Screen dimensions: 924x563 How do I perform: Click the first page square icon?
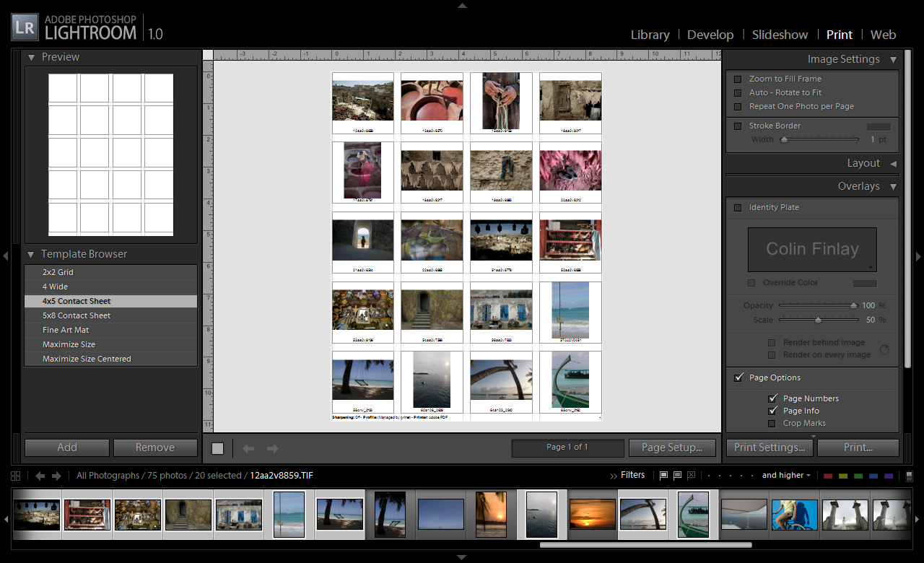point(218,448)
